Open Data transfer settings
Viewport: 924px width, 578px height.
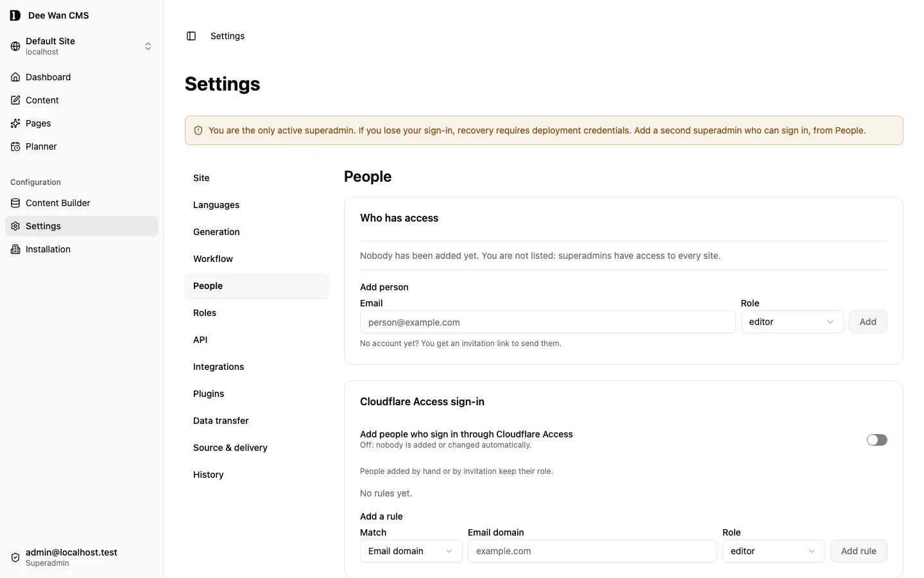coord(257,421)
